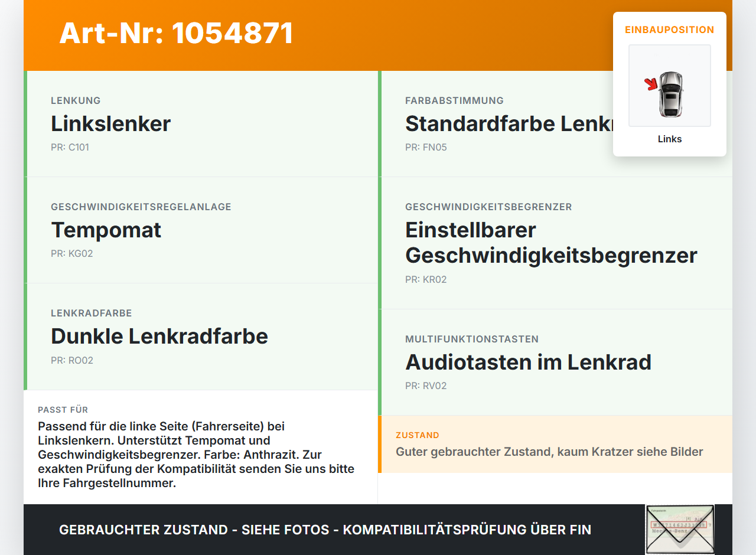Click the ZUSTAND heading
The image size is (756, 555).
pyautogui.click(x=418, y=435)
